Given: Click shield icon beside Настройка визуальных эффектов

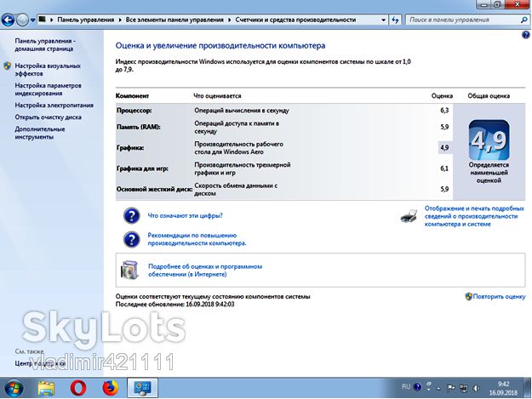Looking at the screenshot, I should click(x=8, y=66).
